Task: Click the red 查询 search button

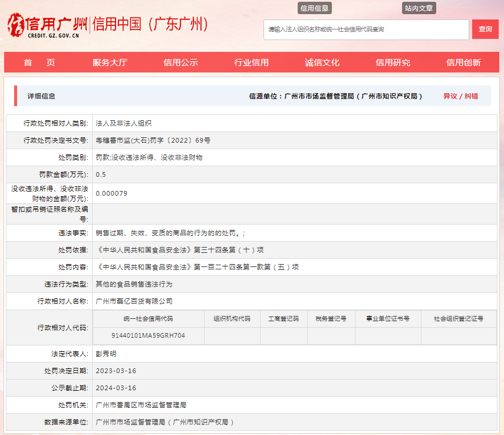Action: [485, 29]
